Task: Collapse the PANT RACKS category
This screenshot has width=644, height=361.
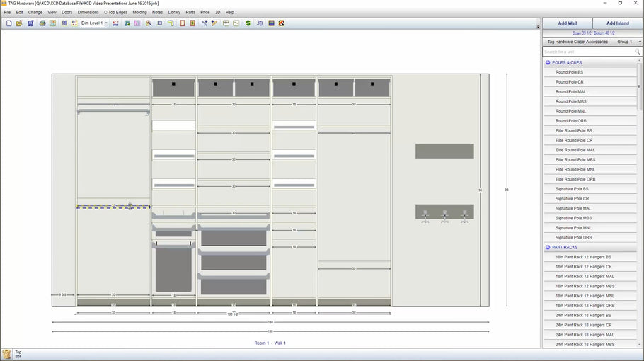Action: click(x=548, y=247)
